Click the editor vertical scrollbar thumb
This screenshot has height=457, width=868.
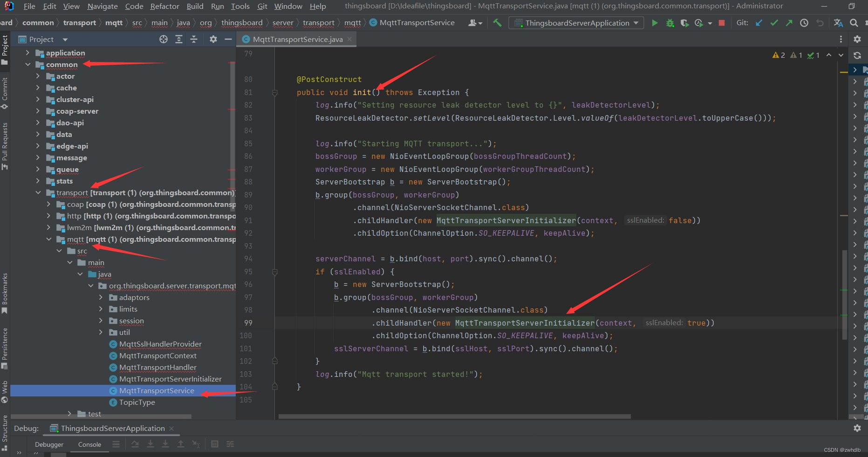click(x=845, y=294)
